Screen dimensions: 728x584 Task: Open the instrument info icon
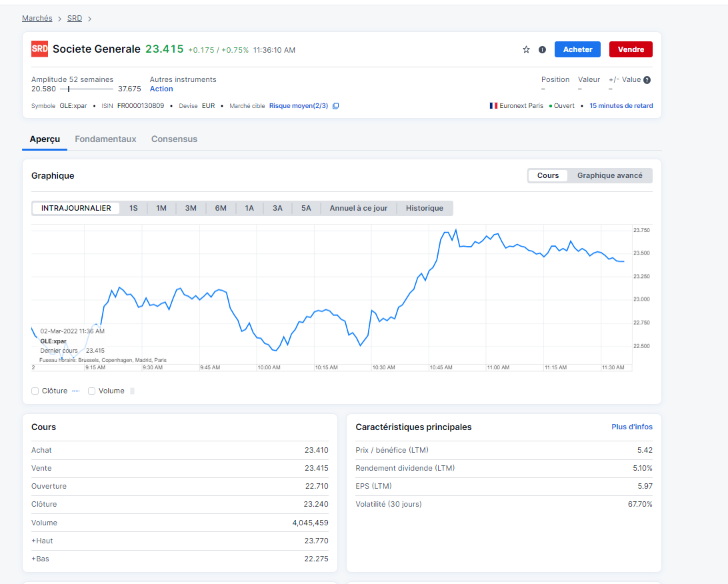click(x=542, y=50)
